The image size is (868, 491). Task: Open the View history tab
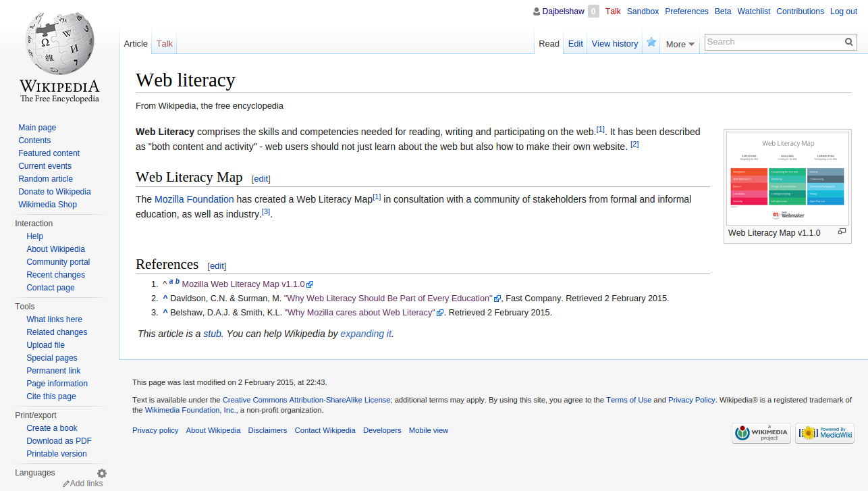[x=614, y=44]
